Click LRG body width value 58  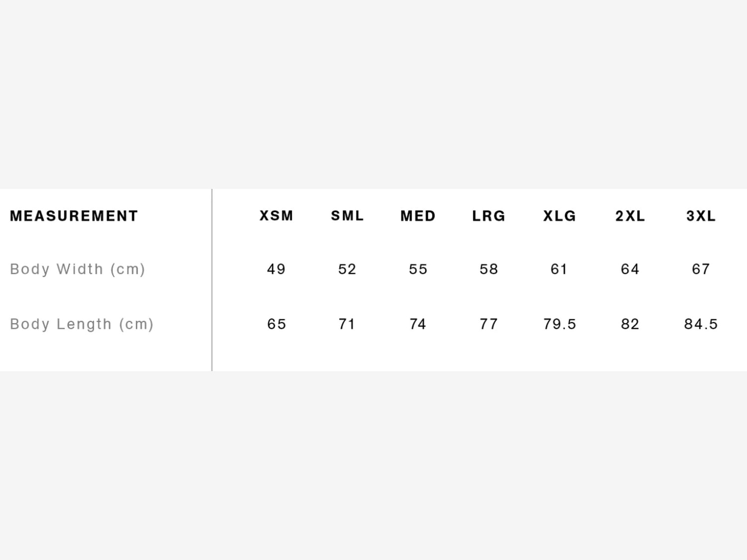(489, 269)
